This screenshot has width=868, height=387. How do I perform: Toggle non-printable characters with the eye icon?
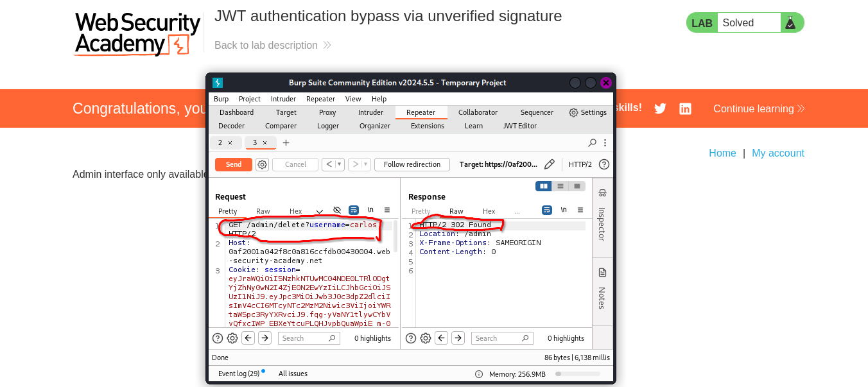point(336,210)
